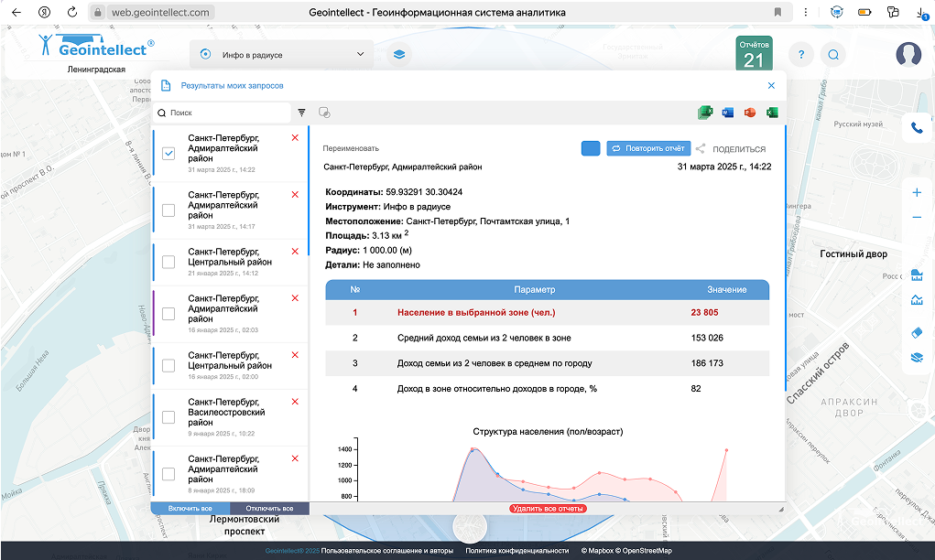Click the Отключить все tab

269,508
